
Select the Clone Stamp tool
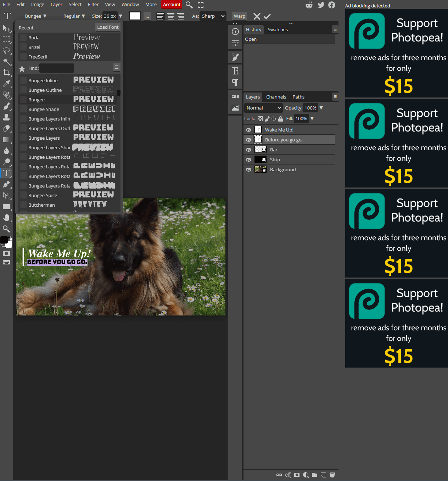[x=6, y=117]
